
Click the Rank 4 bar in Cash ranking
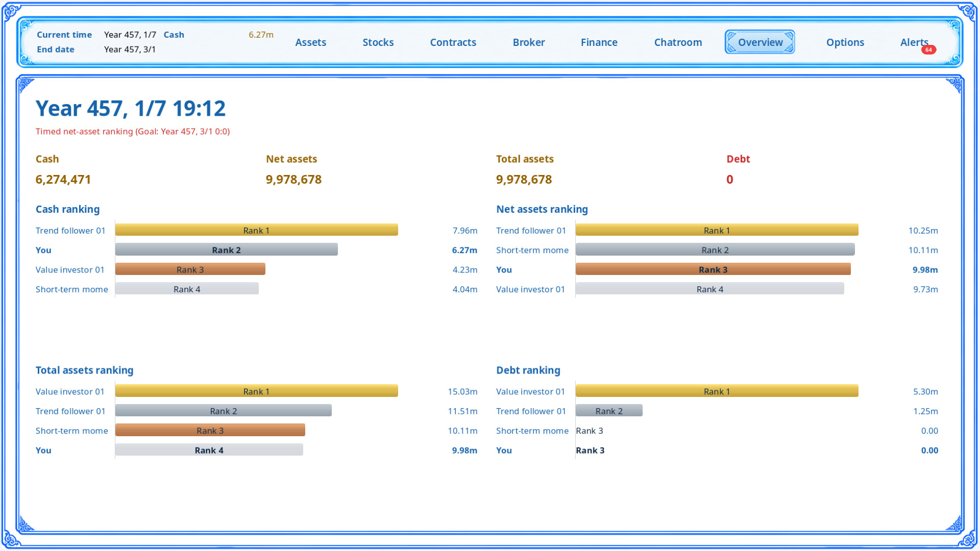pos(187,289)
